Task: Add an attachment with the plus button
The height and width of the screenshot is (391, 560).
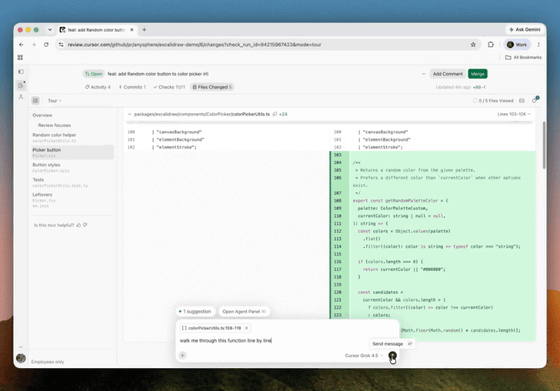Action: click(182, 355)
